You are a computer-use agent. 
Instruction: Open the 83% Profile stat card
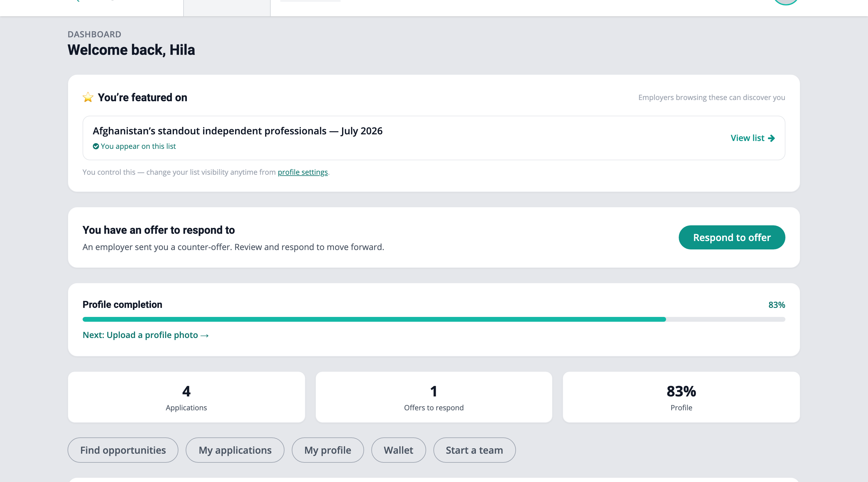681,397
